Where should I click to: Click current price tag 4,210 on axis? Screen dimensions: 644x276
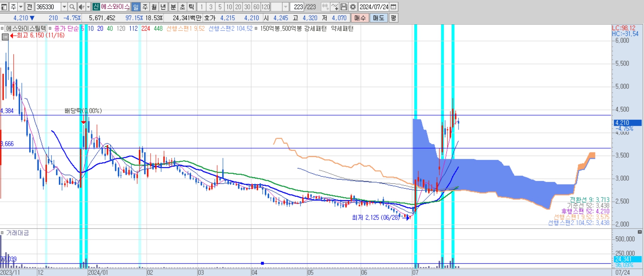click(628, 123)
